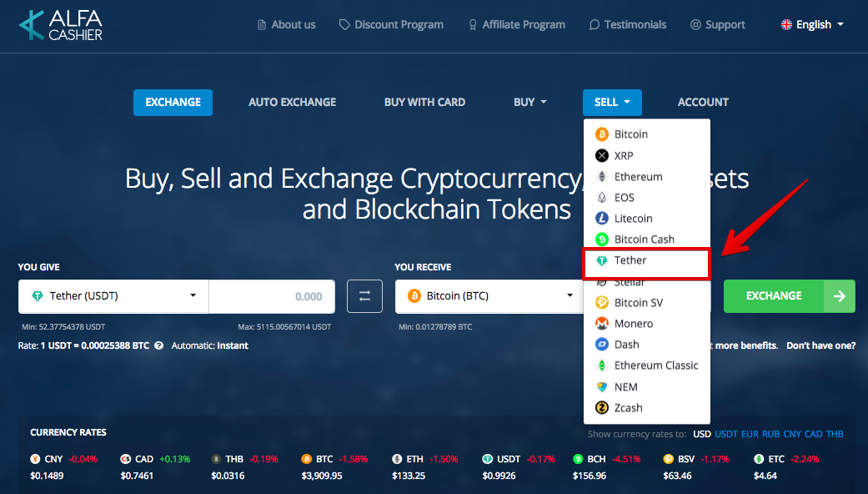Pick NEM from the Sell menu
This screenshot has height=494, width=868.
(x=646, y=387)
